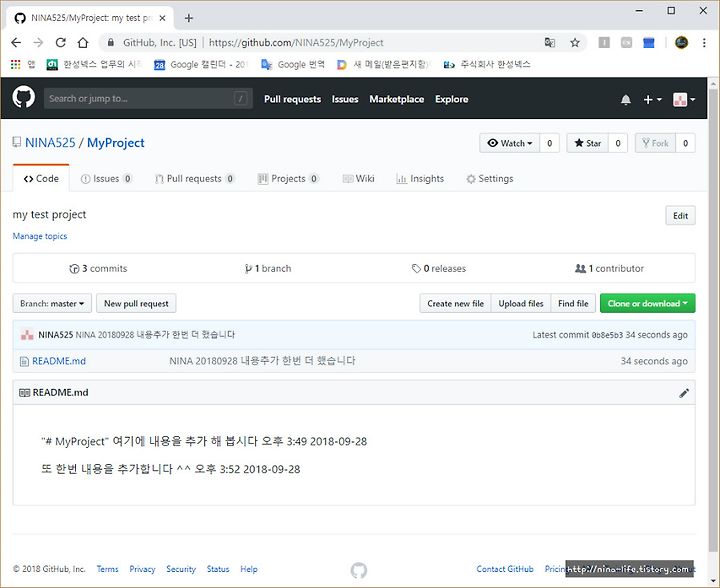
Task: Click the first gray extension icon
Action: click(x=604, y=43)
